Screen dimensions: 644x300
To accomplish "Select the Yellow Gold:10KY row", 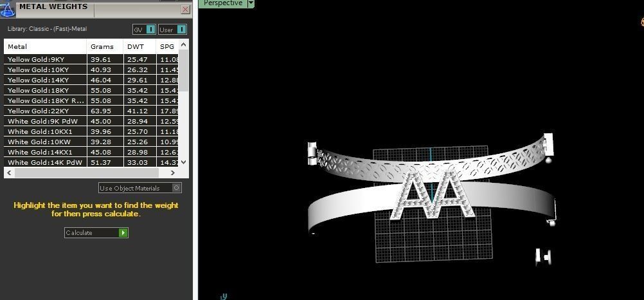I will pos(91,70).
